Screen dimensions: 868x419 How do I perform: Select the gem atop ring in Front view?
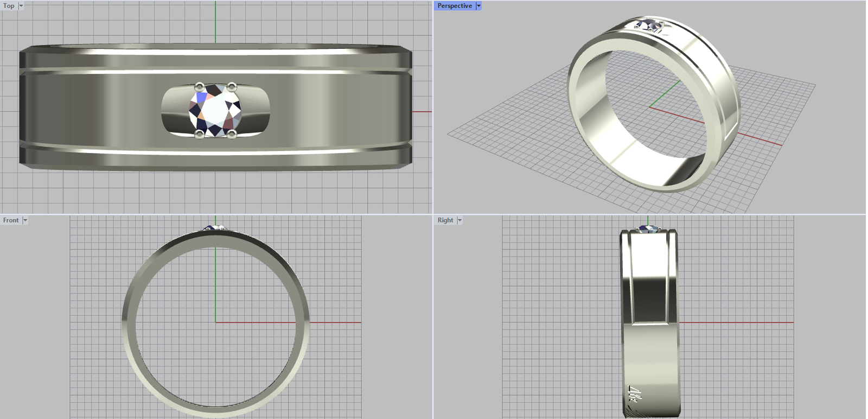[215, 227]
